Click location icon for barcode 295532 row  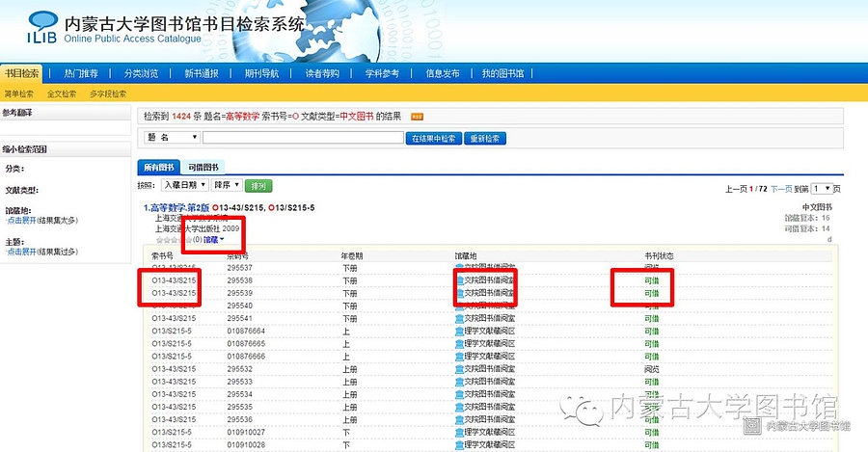point(459,368)
